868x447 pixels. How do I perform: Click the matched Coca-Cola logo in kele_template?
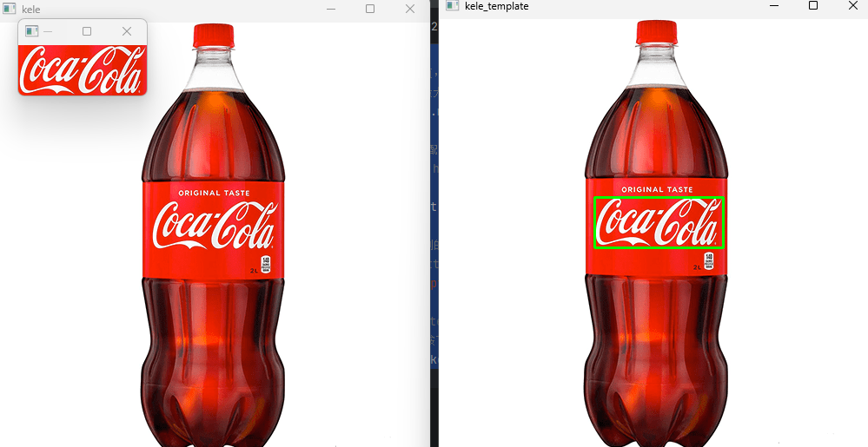659,222
